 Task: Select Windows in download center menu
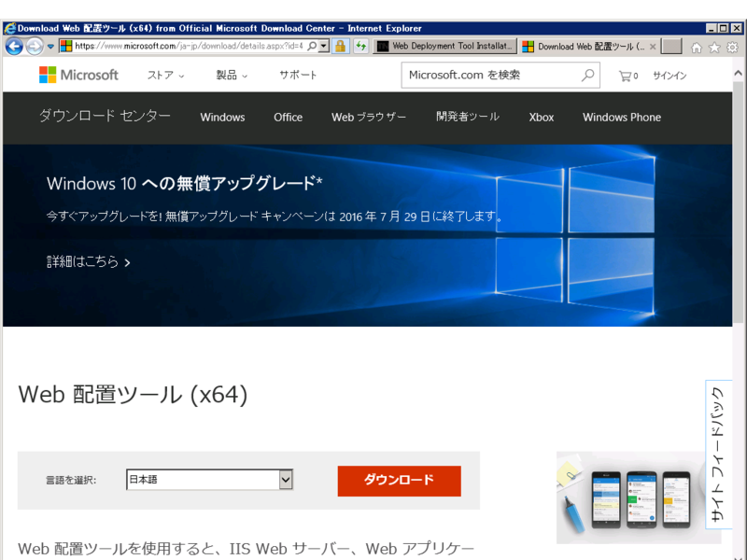click(222, 118)
